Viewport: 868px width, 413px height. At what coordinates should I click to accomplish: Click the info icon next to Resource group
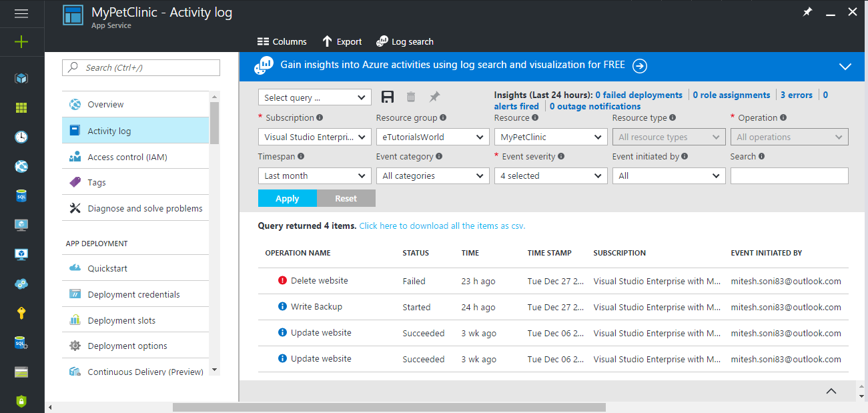[x=443, y=117]
